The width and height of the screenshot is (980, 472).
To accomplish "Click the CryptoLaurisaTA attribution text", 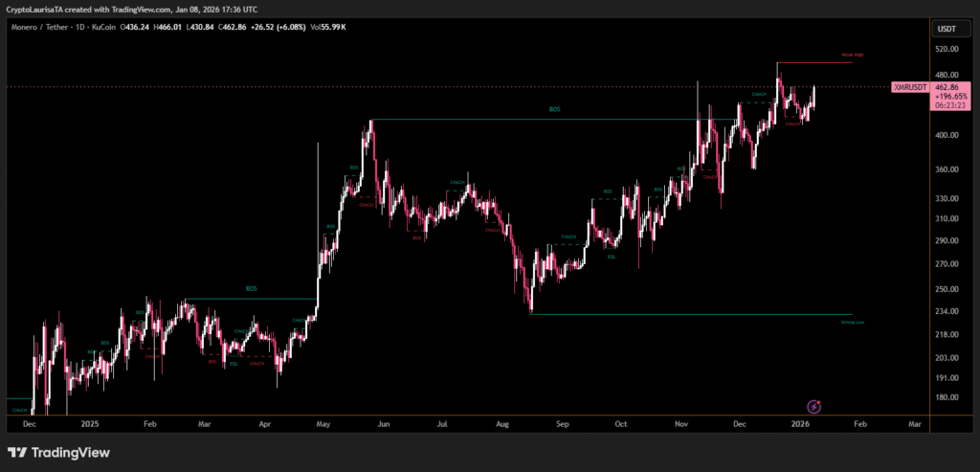I will [43, 9].
